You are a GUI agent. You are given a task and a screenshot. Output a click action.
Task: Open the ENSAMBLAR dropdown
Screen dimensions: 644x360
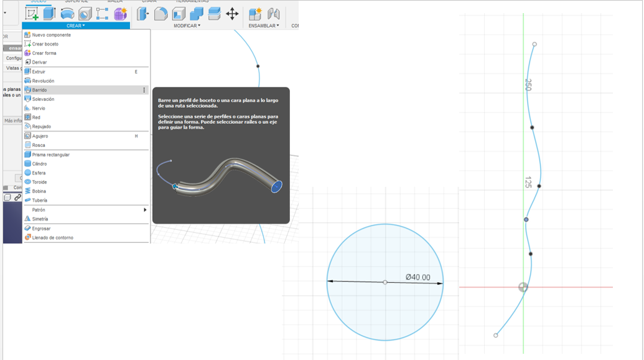(x=264, y=26)
